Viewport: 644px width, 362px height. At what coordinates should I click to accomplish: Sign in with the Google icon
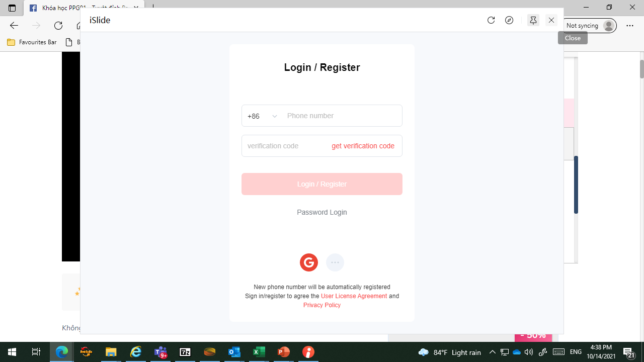point(309,262)
